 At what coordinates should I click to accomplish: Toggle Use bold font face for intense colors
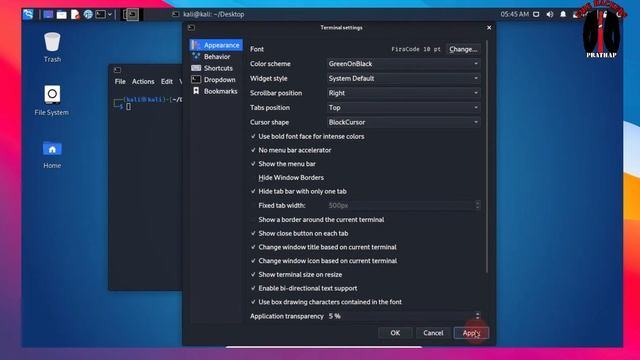pos(307,136)
